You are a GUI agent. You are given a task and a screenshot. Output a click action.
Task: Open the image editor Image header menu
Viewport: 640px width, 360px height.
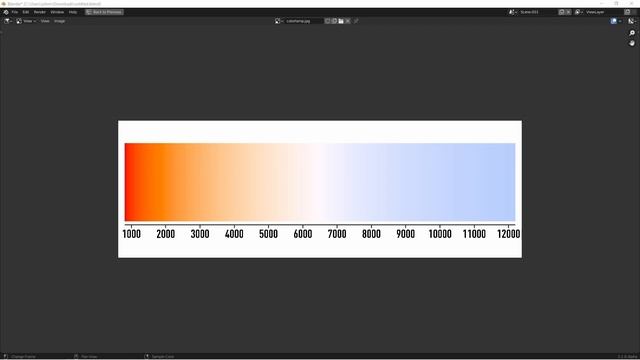coord(60,21)
